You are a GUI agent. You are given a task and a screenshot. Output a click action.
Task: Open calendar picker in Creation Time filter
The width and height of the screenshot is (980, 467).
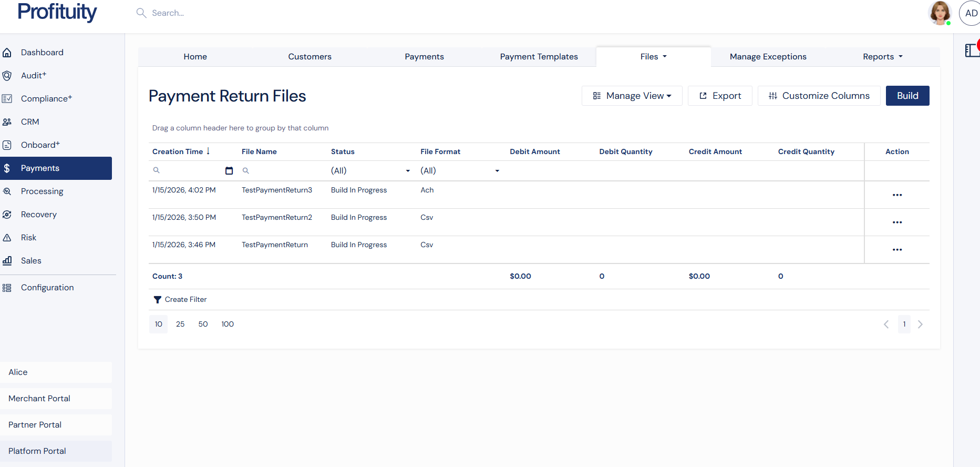[x=229, y=170]
